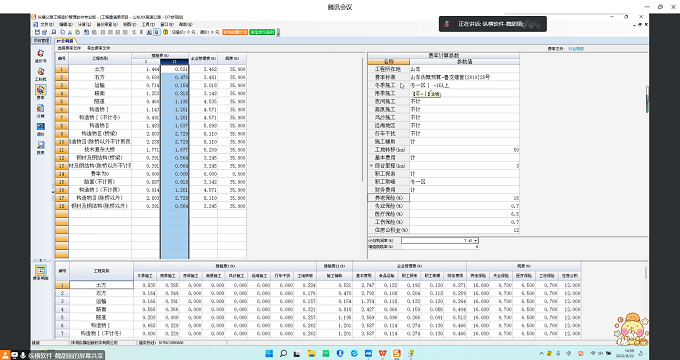
Task: Click microphone icon in screen-share label
Action: point(22,355)
